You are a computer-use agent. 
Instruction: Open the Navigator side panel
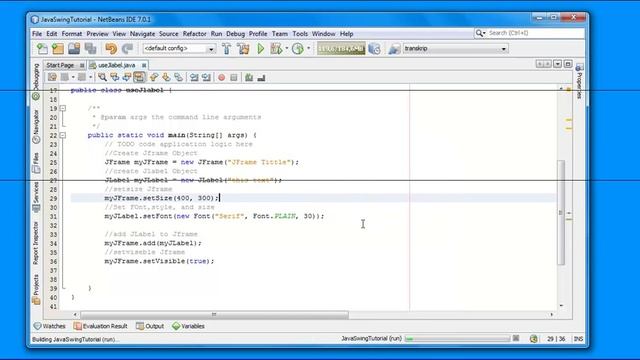click(36, 127)
